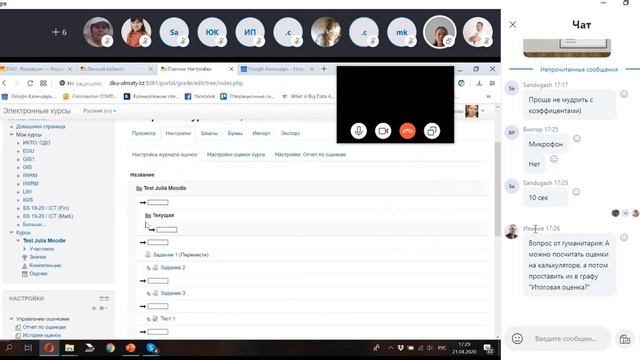640x360 pixels.
Task: Switch to the Google Календарь browser tab
Action: pyautogui.click(x=277, y=69)
